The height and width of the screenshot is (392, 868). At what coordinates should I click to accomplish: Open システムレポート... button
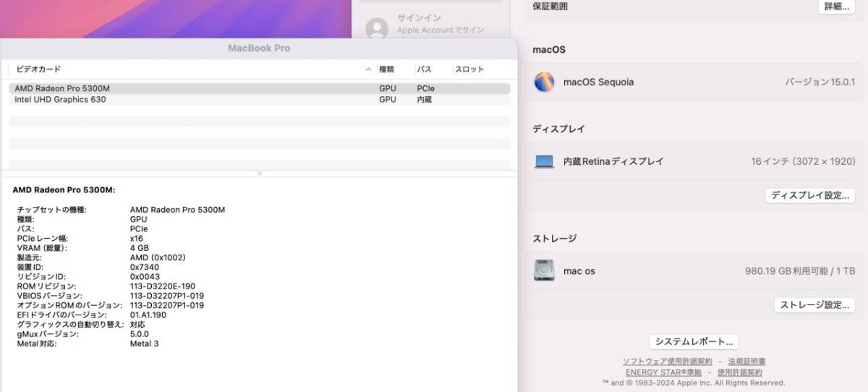tap(694, 341)
